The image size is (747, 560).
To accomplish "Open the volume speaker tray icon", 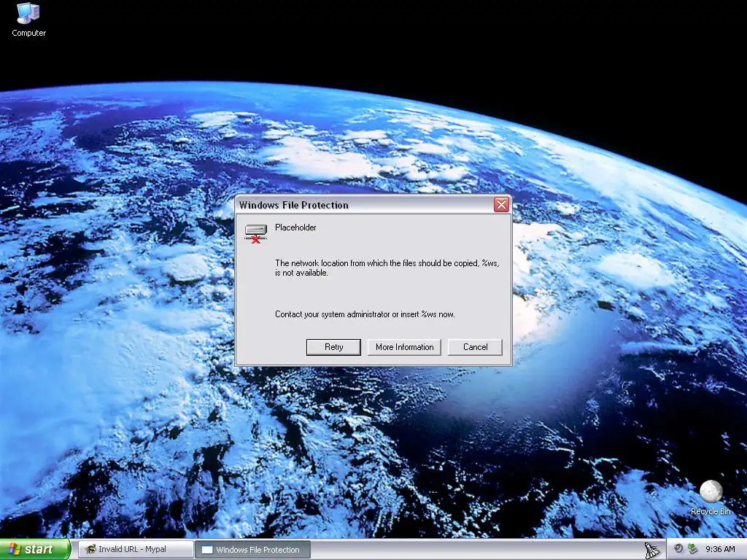I will [679, 549].
